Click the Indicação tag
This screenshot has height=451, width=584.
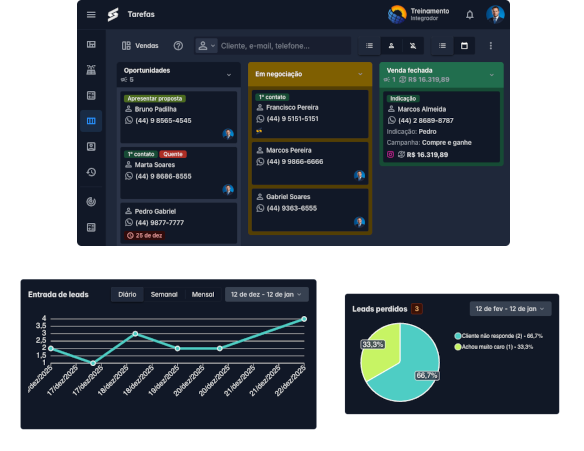click(x=403, y=99)
